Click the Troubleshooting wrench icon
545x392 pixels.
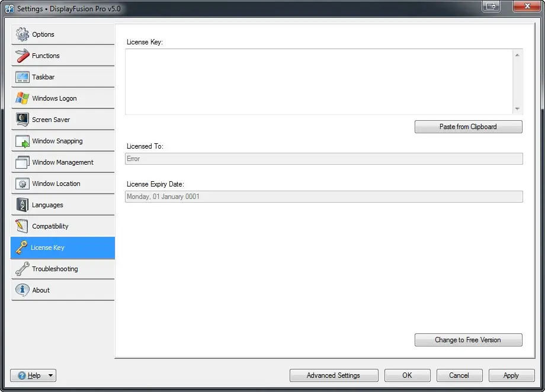point(23,269)
